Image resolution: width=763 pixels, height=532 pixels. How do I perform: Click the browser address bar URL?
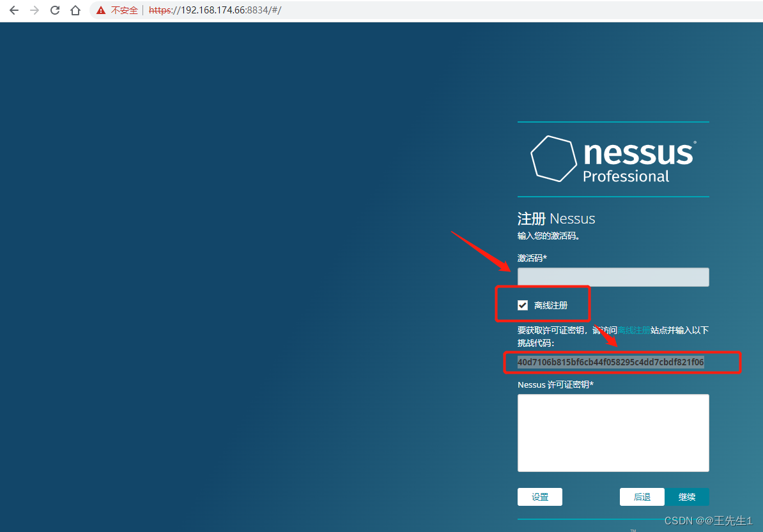[x=215, y=10]
